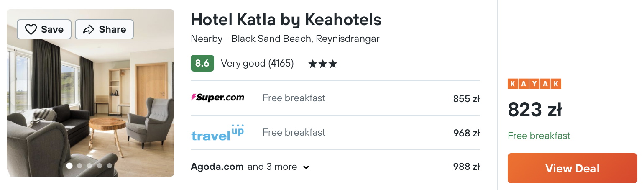Click the travelup logo

pos(217,132)
